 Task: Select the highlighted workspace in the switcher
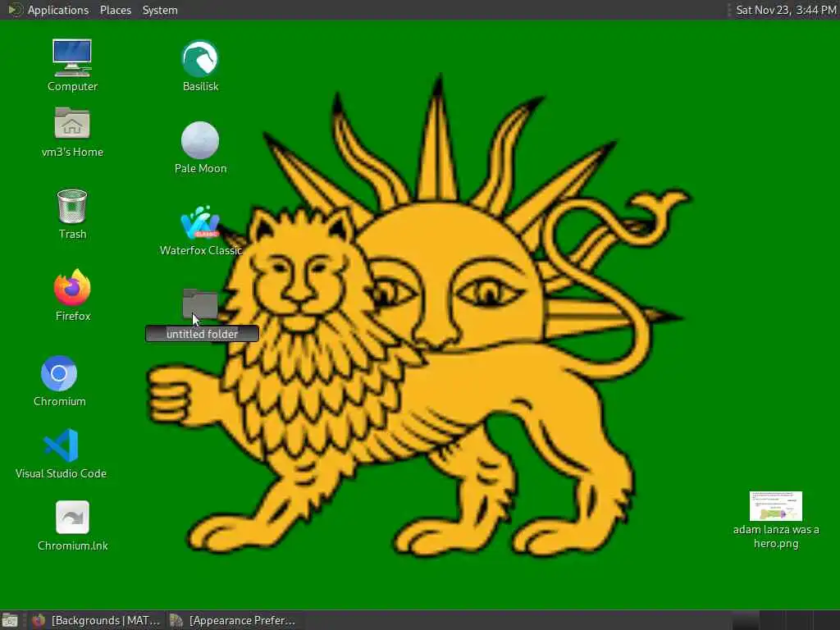745,620
